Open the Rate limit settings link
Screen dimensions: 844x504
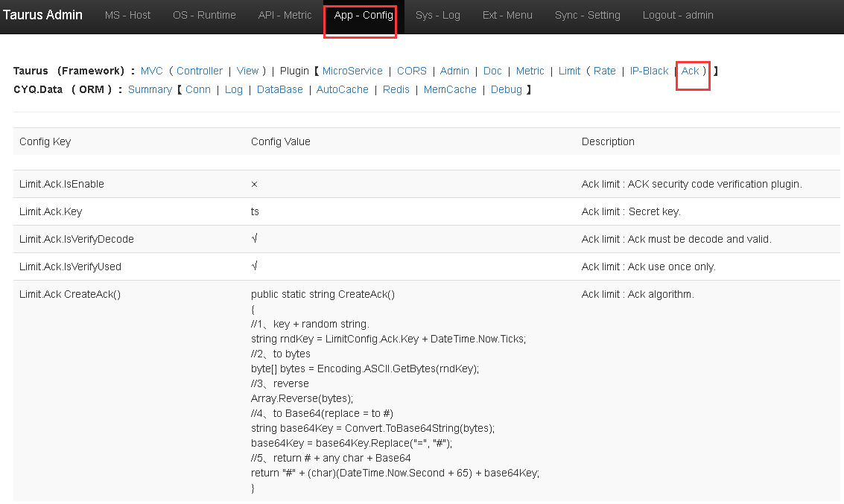pyautogui.click(x=604, y=71)
